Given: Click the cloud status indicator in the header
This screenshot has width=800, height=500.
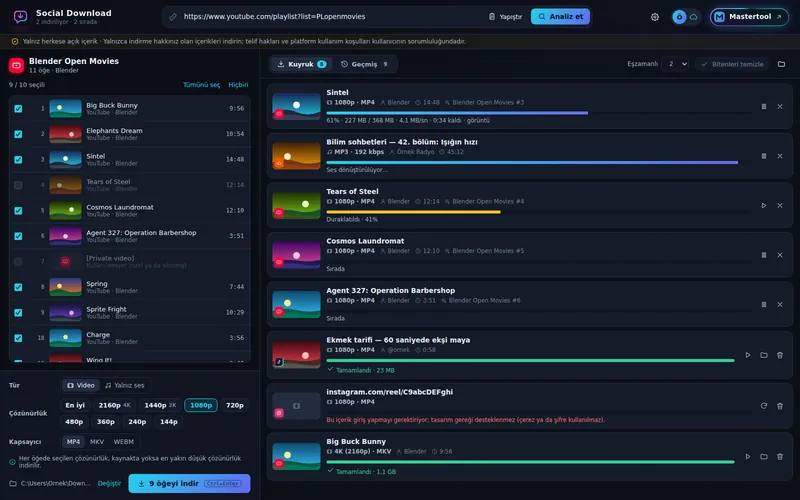Looking at the screenshot, I should point(693,17).
